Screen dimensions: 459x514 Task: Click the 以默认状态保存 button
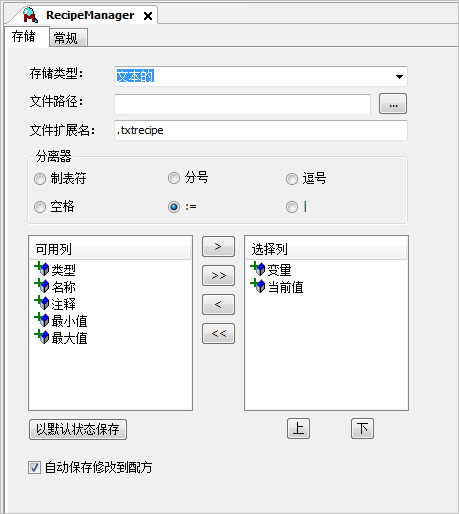coord(78,429)
